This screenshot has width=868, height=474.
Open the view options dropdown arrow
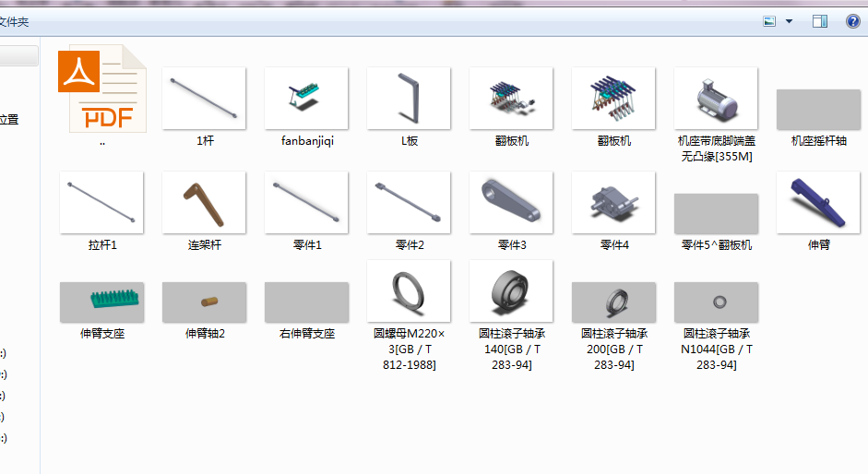point(790,21)
